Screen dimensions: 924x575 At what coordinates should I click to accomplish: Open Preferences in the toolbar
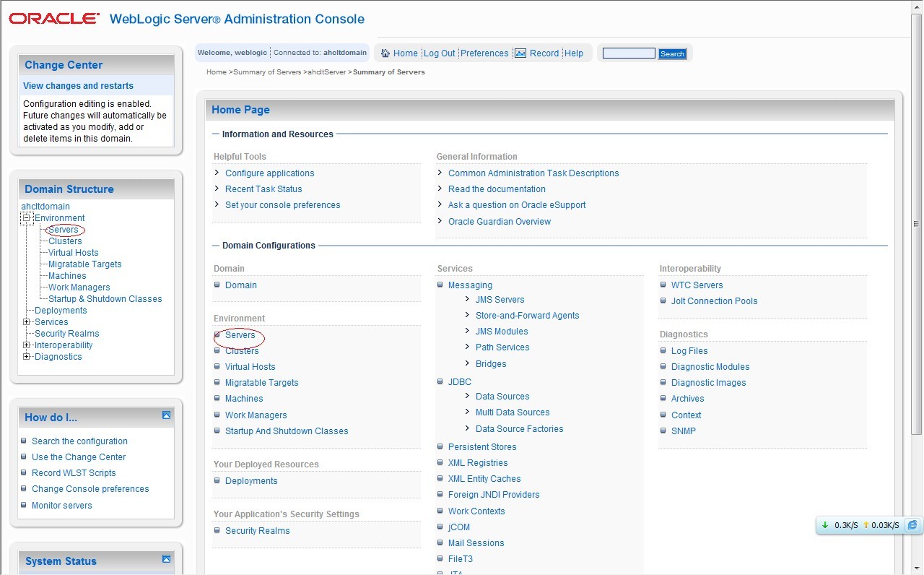coord(484,53)
